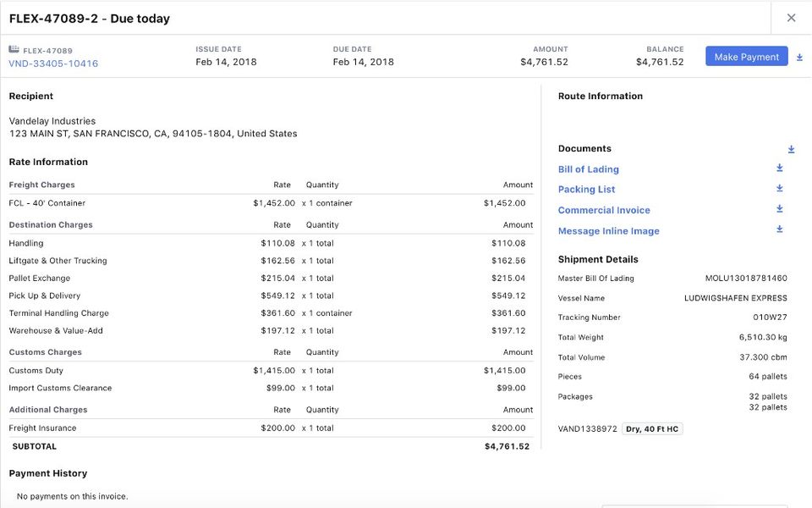
Task: Open the VND-33405-10416 link
Action: (53, 63)
